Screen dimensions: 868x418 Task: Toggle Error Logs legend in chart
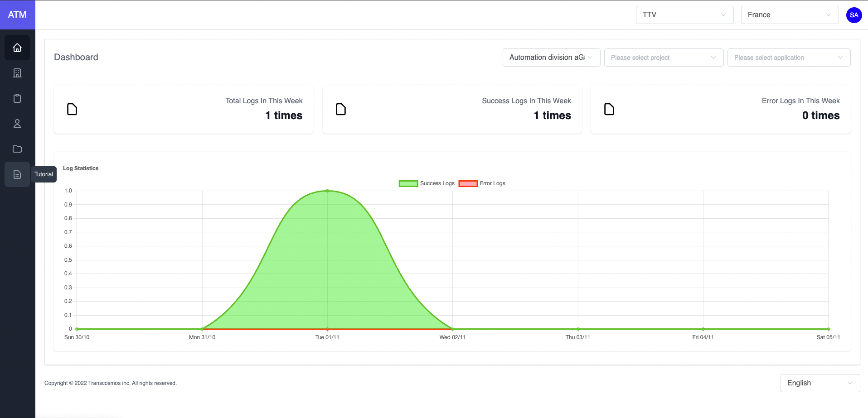point(482,183)
